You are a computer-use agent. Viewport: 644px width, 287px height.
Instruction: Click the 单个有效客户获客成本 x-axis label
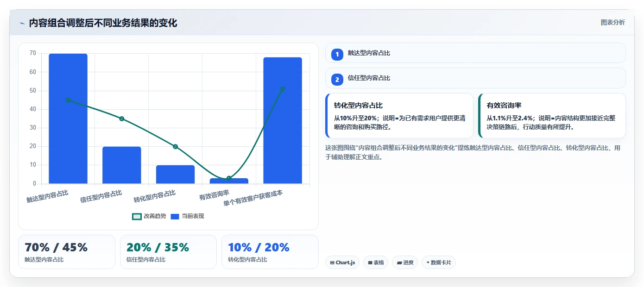tap(253, 198)
